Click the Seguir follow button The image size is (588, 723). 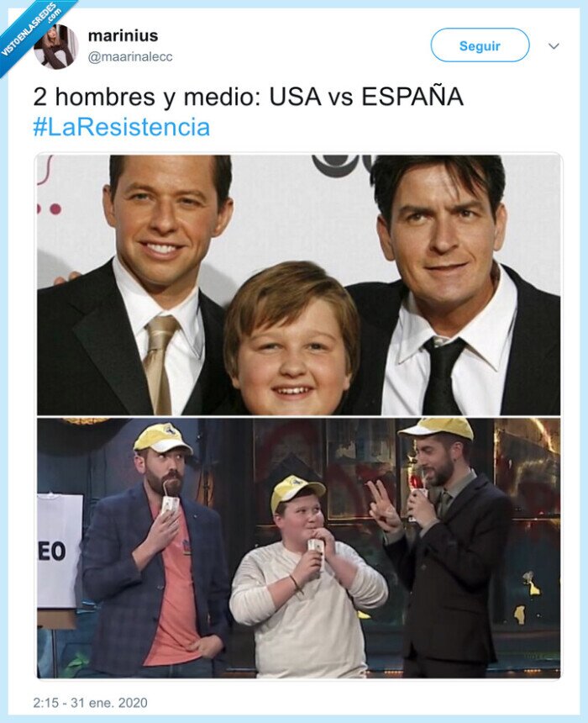point(480,45)
